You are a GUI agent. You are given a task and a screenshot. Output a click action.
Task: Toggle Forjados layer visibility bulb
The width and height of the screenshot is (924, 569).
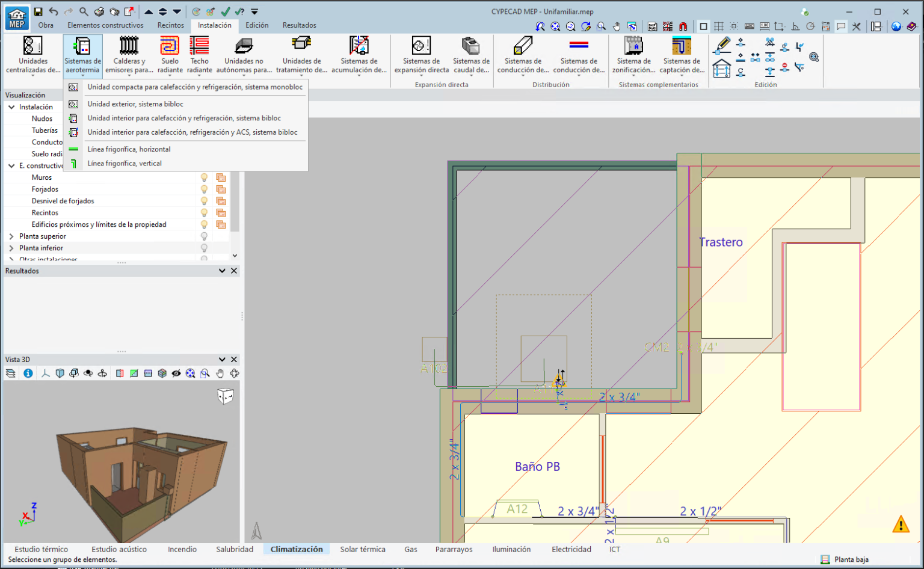coord(204,189)
